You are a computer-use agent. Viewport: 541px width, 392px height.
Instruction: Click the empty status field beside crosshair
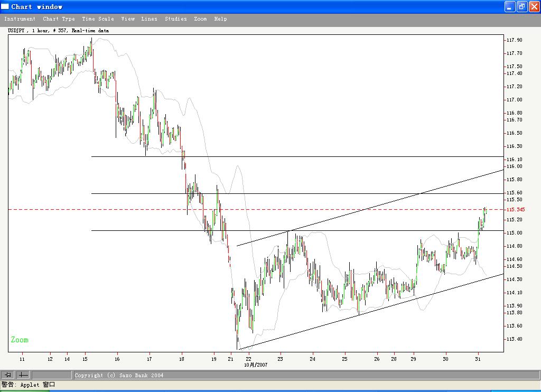(x=51, y=375)
